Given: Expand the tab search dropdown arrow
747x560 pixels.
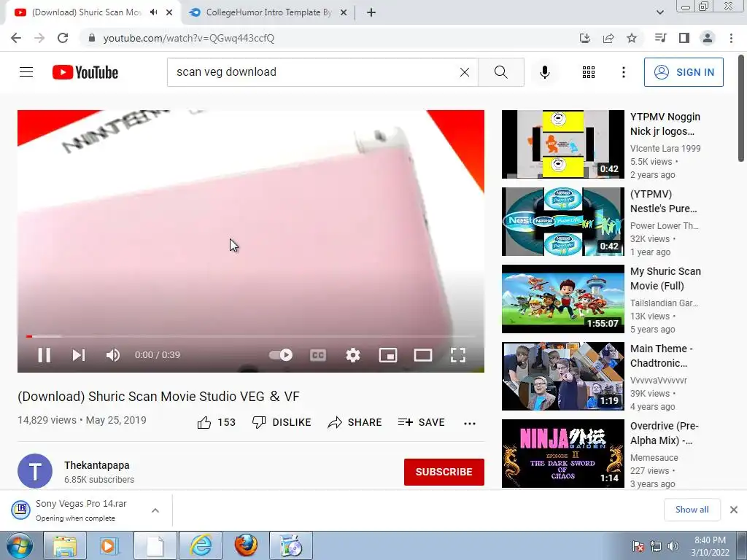Looking at the screenshot, I should coord(659,12).
